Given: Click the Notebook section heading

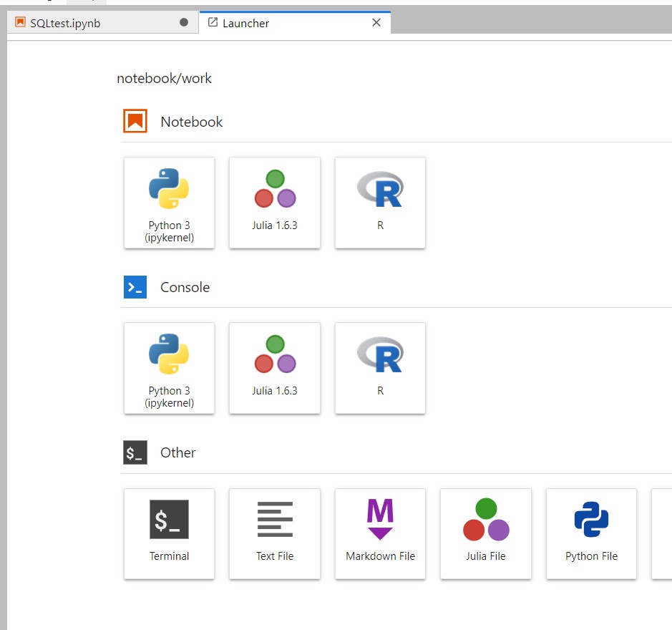Looking at the screenshot, I should point(192,122).
